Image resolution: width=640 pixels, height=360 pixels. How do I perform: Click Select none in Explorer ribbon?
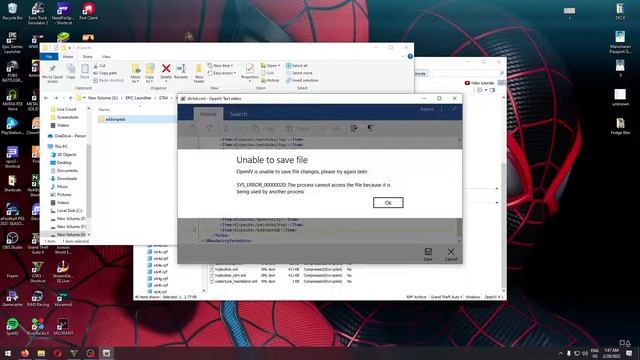click(x=299, y=73)
